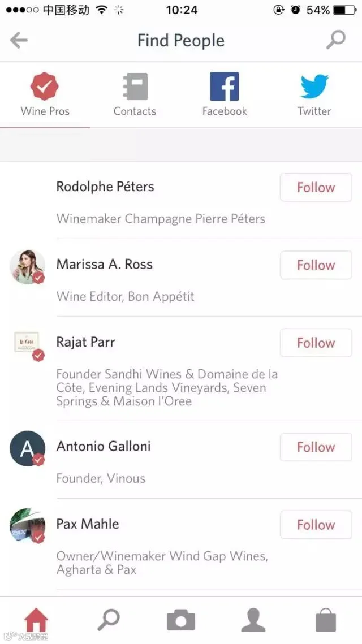The height and width of the screenshot is (644, 362).
Task: Go to Home in bottom bar
Action: point(36,621)
